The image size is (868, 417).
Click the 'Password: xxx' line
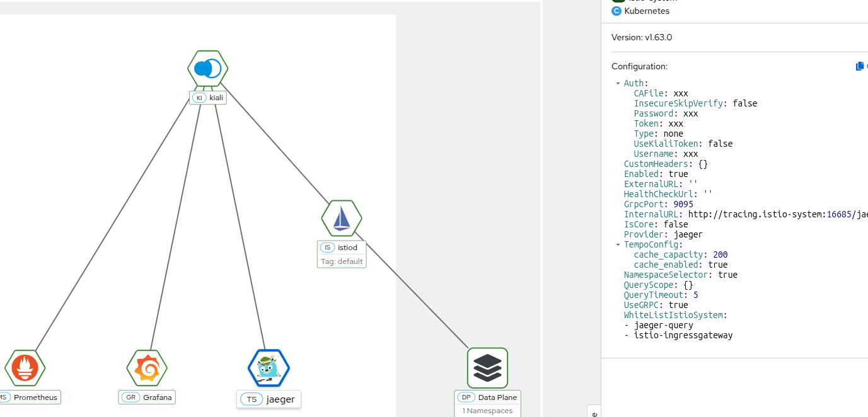[x=666, y=113]
